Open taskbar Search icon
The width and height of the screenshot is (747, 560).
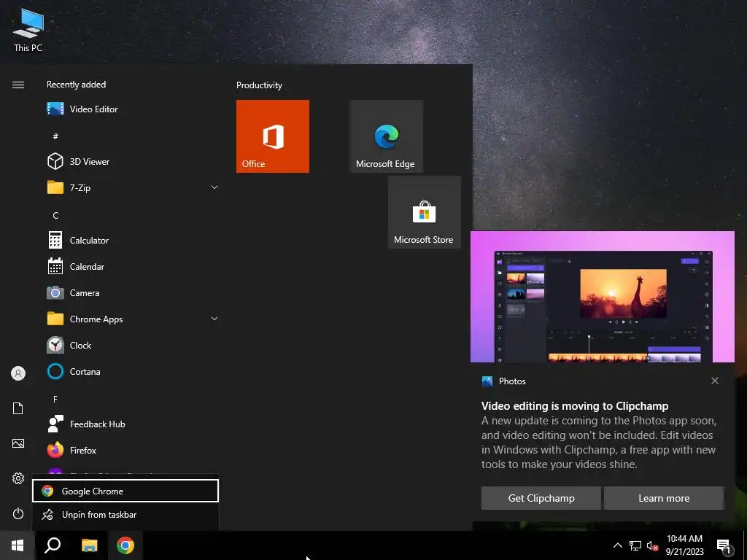pyautogui.click(x=53, y=545)
